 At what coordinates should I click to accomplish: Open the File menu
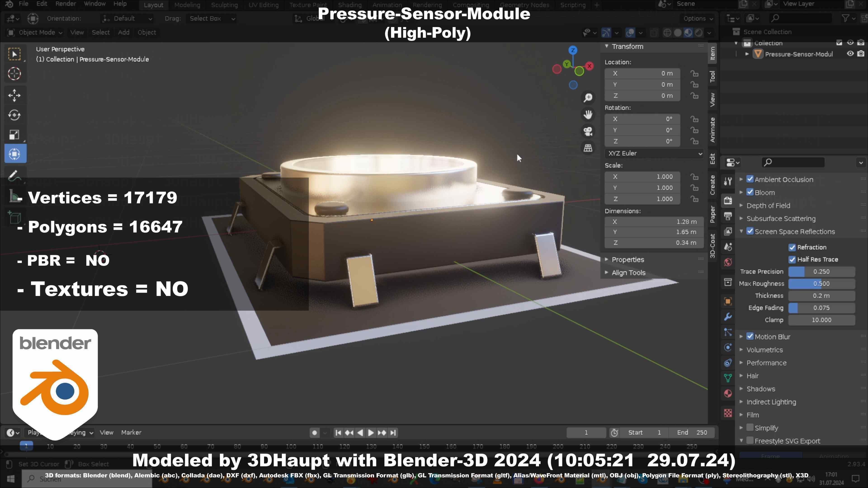click(23, 4)
